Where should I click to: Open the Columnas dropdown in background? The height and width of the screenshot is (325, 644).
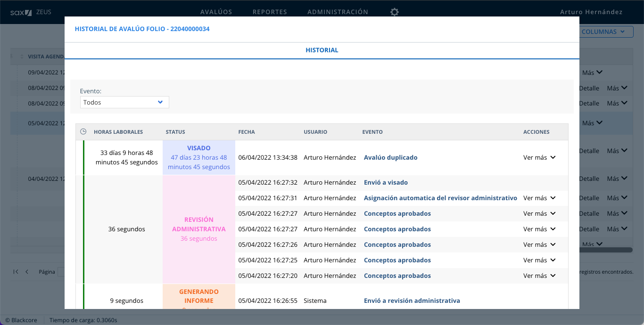pyautogui.click(x=603, y=32)
